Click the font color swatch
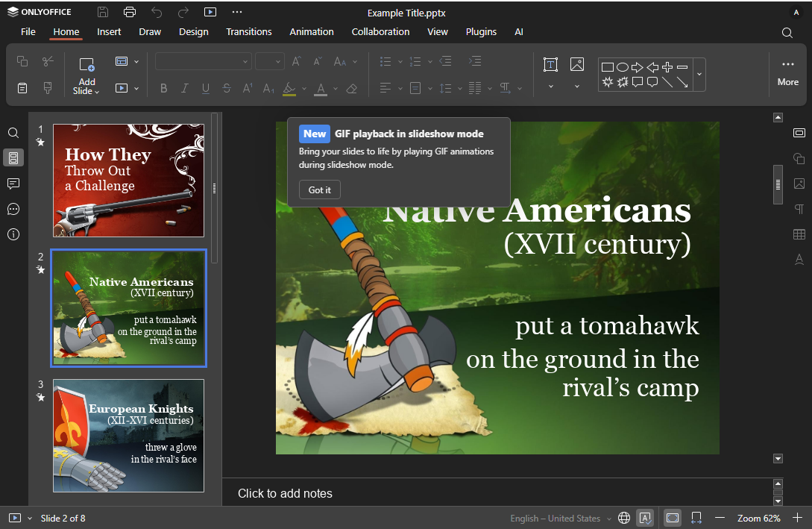This screenshot has height=529, width=812. pyautogui.click(x=321, y=89)
